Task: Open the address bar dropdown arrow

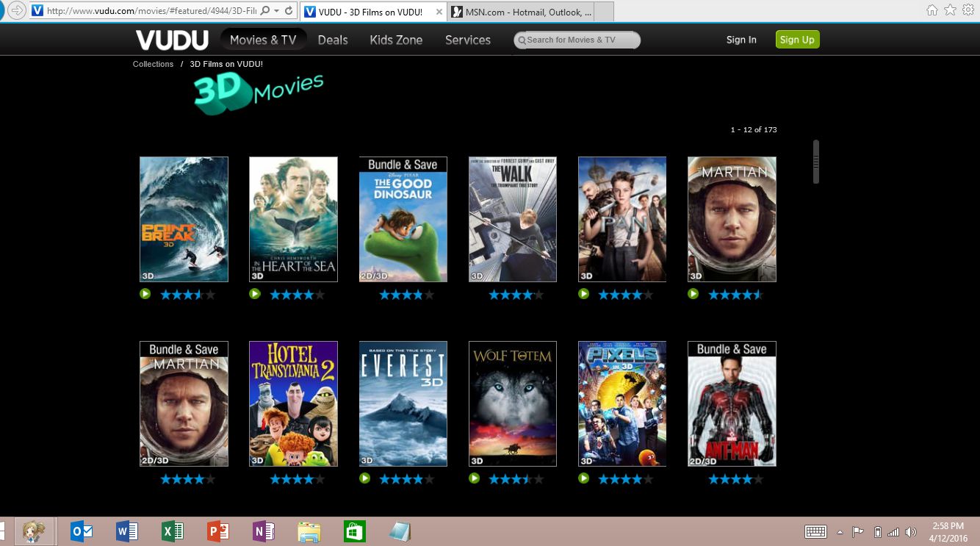Action: tap(275, 11)
